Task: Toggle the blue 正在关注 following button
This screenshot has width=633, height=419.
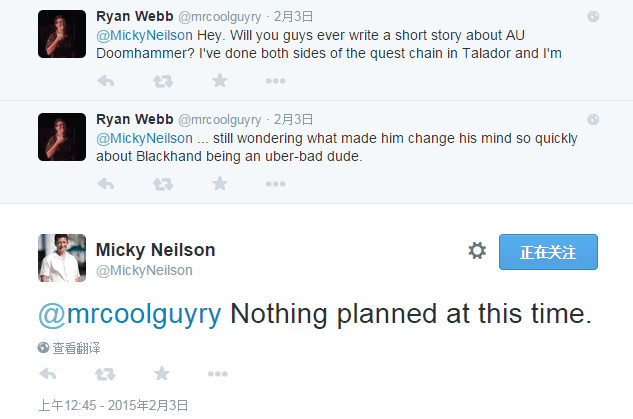Action: (x=548, y=252)
